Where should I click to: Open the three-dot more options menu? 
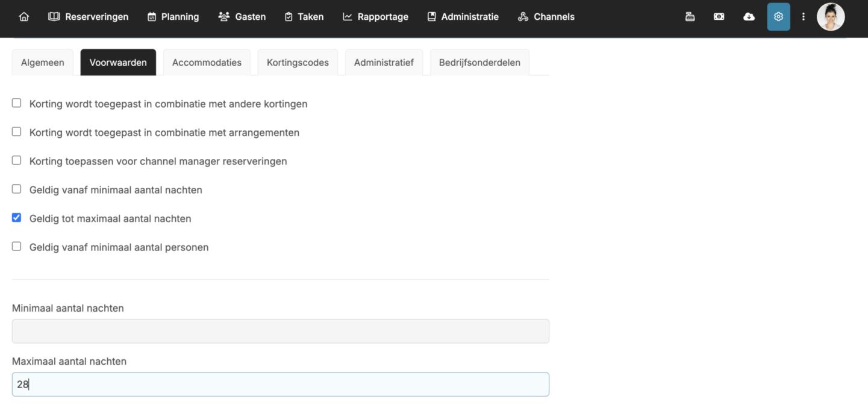(x=803, y=17)
